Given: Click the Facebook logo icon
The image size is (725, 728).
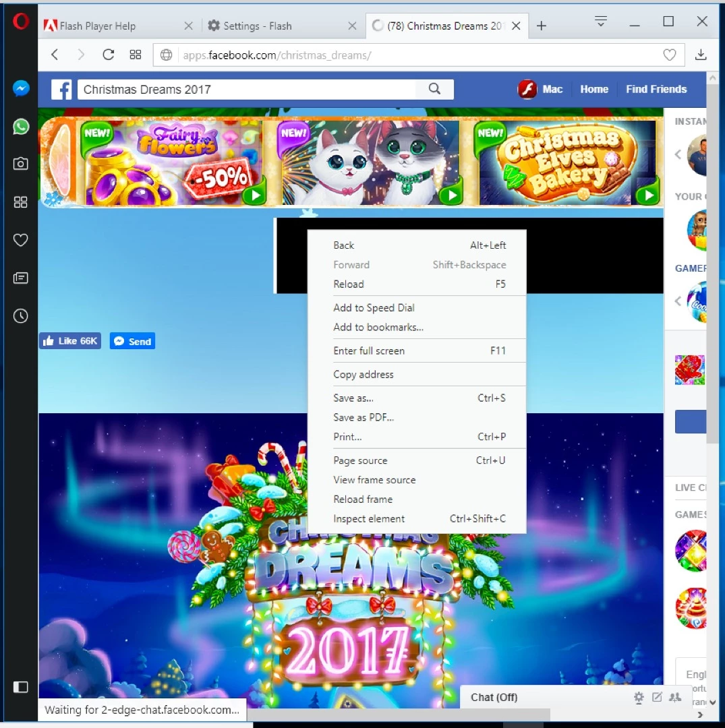Looking at the screenshot, I should tap(61, 90).
